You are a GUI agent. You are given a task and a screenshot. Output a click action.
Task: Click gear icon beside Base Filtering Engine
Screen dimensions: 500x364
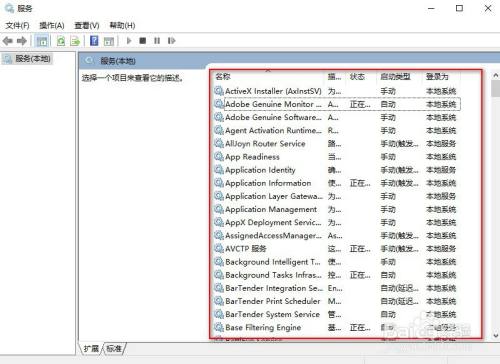pyautogui.click(x=219, y=327)
